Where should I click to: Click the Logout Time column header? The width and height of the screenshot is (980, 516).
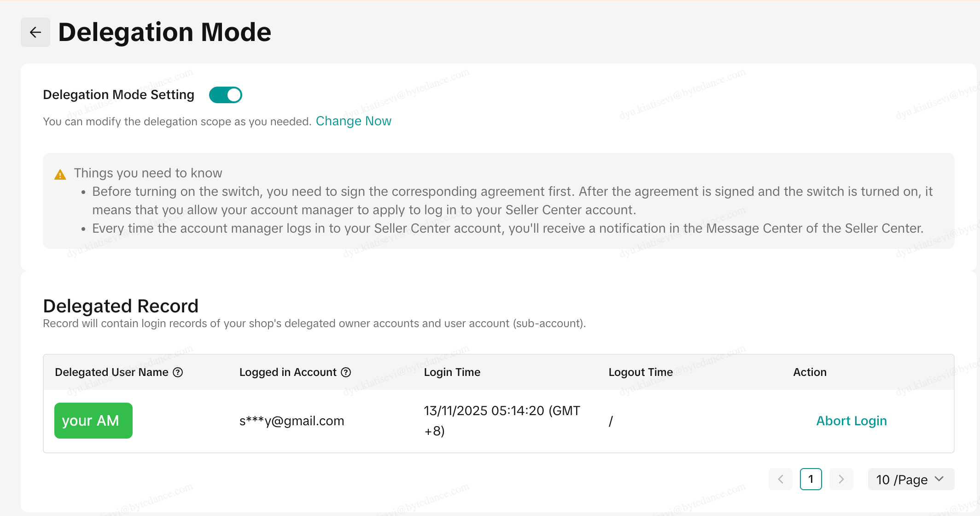[x=640, y=372]
